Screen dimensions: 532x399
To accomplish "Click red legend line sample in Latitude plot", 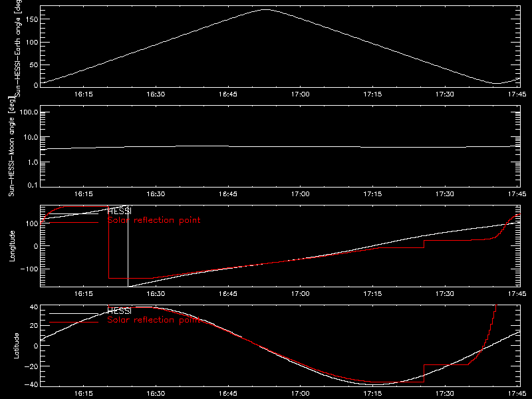I will (74, 323).
